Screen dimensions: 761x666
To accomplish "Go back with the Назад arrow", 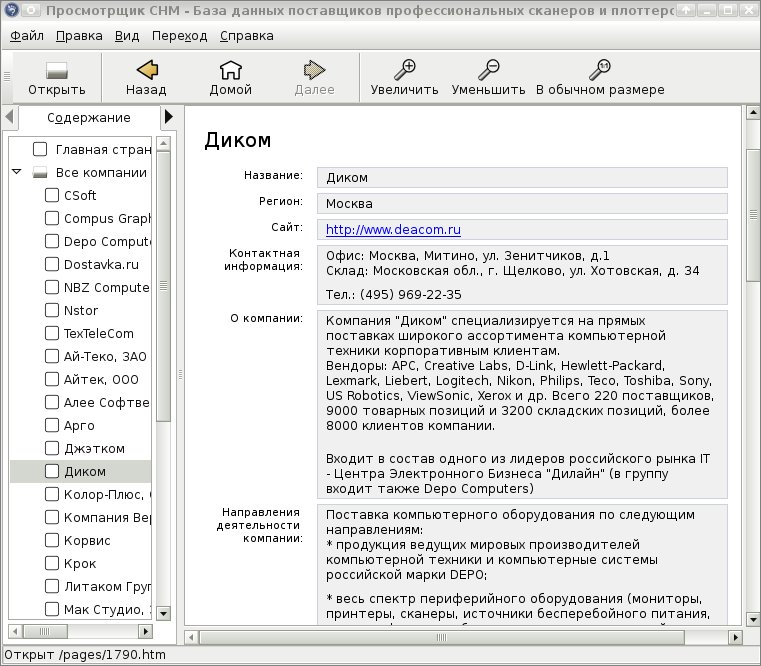I will point(147,70).
